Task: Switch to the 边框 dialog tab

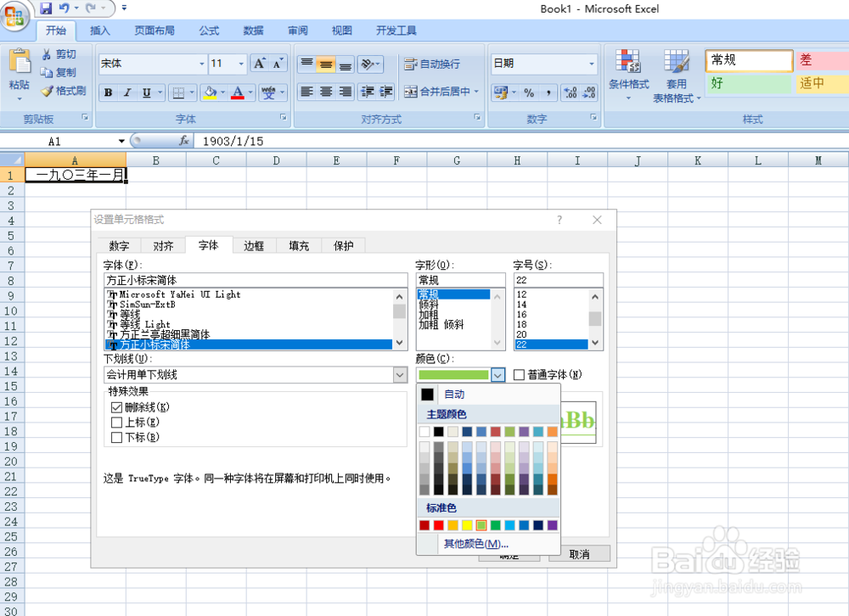Action: [x=253, y=246]
